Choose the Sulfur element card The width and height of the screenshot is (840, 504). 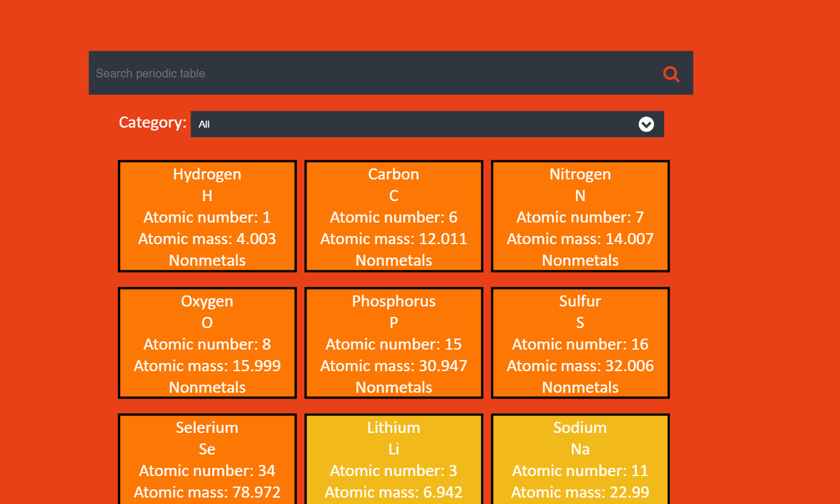(580, 343)
